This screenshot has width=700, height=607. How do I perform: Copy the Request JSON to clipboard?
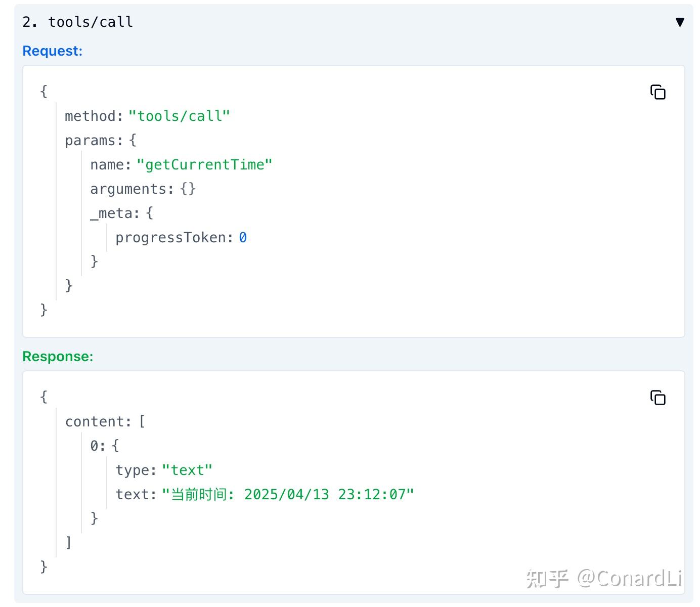point(658,92)
